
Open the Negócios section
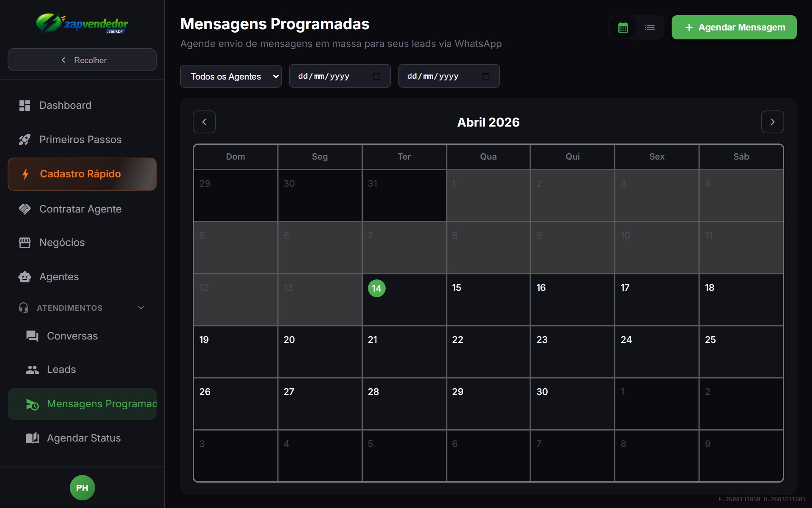(x=61, y=243)
